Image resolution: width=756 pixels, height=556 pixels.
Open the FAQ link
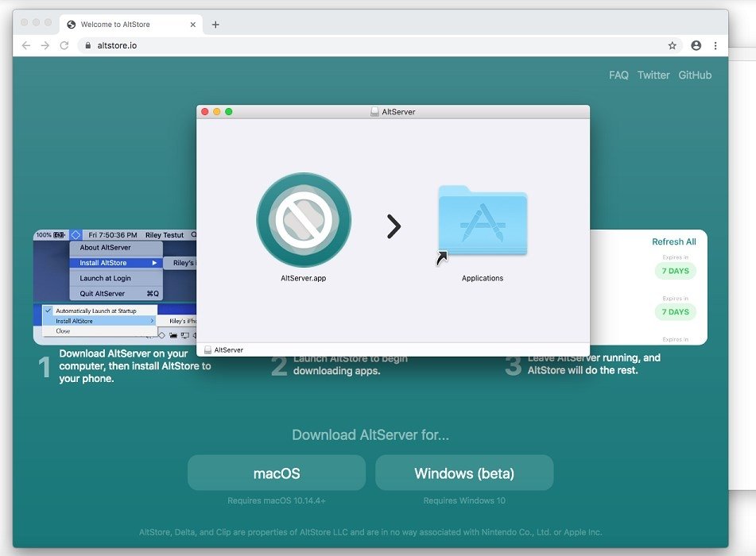coord(618,75)
